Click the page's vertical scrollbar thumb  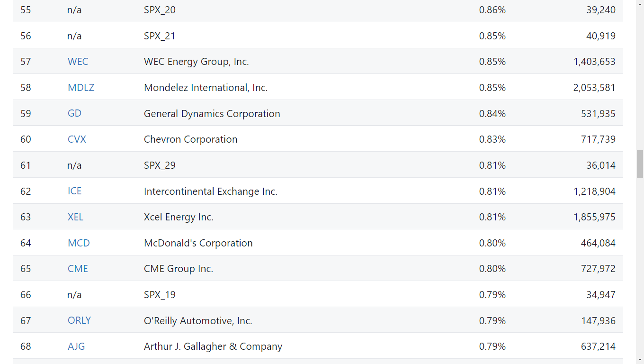tap(640, 164)
